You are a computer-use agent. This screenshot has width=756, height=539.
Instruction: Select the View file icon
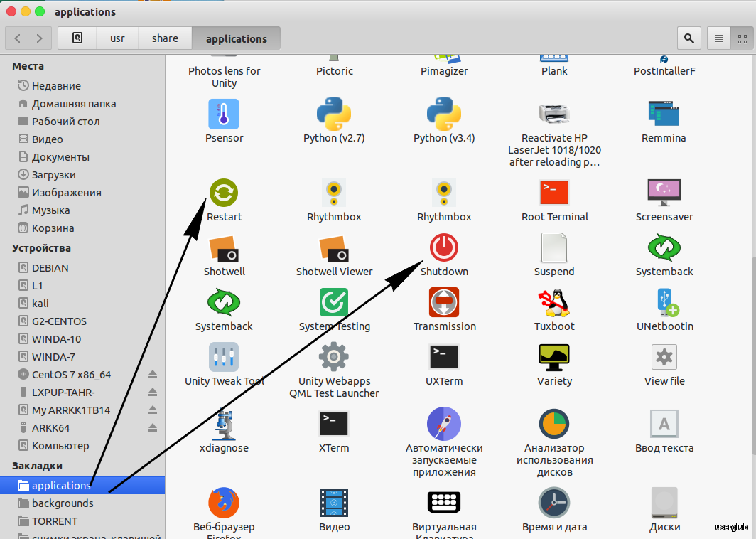(664, 357)
